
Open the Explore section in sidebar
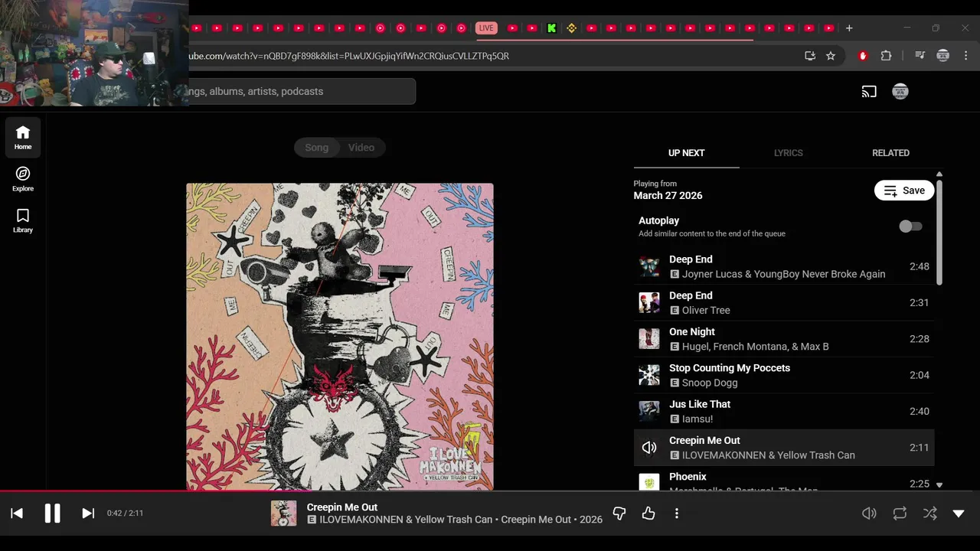(23, 179)
